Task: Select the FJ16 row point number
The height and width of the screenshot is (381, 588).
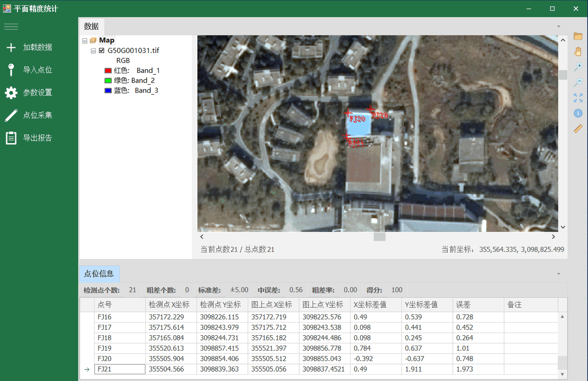Action: coord(120,317)
